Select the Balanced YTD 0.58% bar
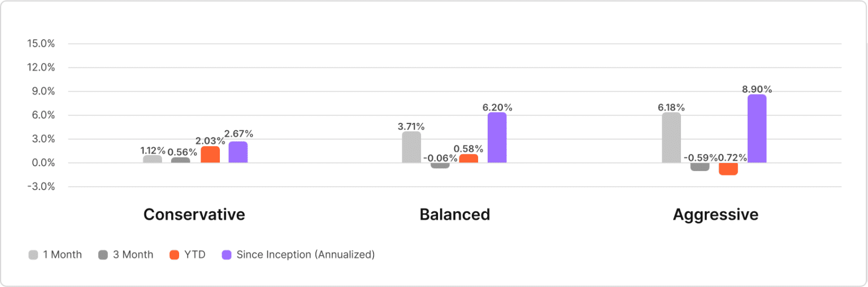 (468, 159)
